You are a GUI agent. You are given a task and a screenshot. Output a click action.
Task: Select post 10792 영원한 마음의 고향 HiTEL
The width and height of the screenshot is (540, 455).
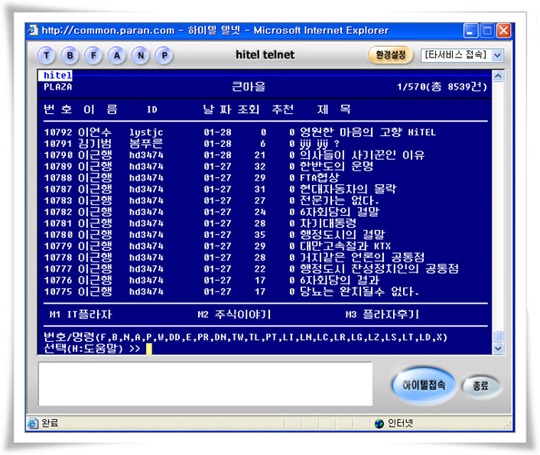click(x=240, y=132)
